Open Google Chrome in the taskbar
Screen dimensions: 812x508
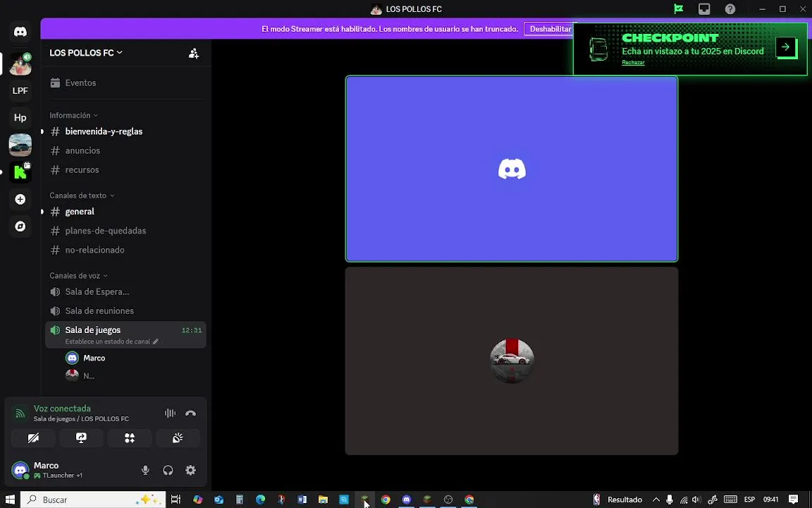(386, 500)
